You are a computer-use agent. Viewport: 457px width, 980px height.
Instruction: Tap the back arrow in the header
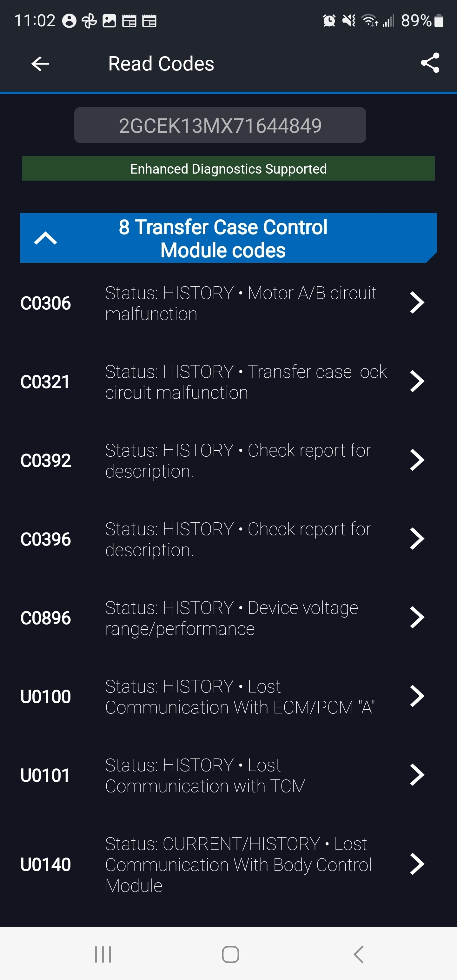pyautogui.click(x=40, y=63)
